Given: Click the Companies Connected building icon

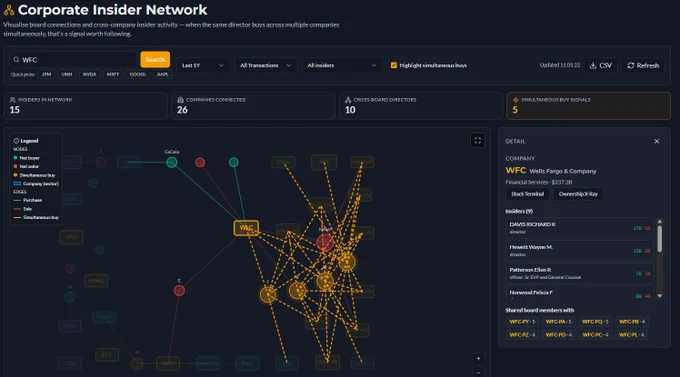Looking at the screenshot, I should [x=180, y=100].
